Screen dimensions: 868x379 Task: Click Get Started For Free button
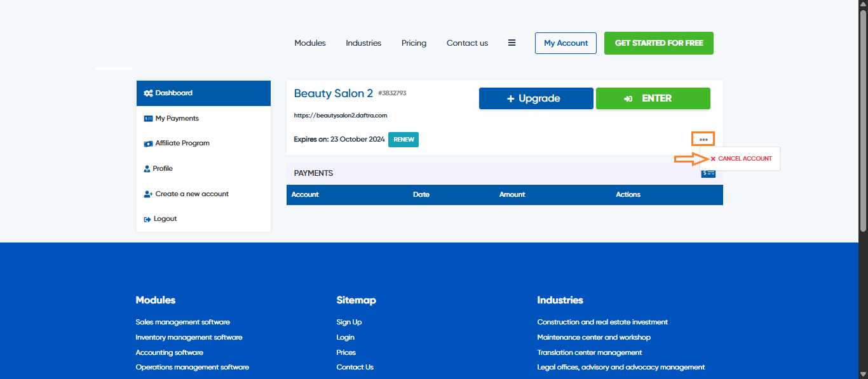(658, 43)
